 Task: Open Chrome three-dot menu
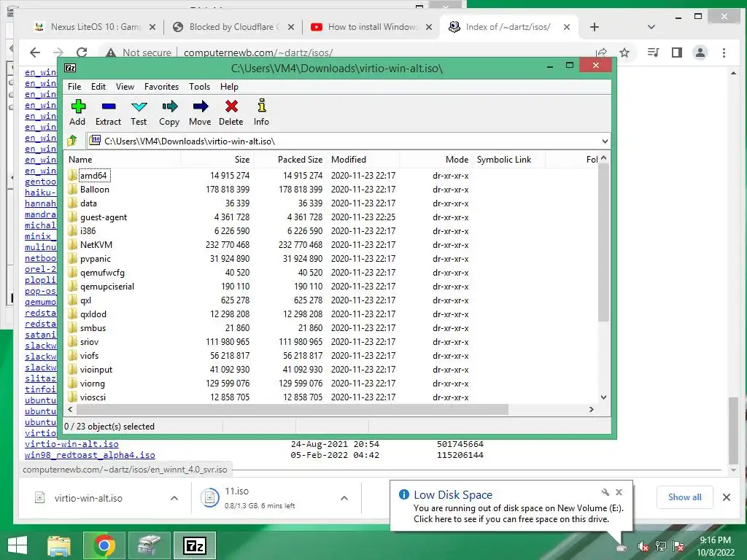[724, 52]
